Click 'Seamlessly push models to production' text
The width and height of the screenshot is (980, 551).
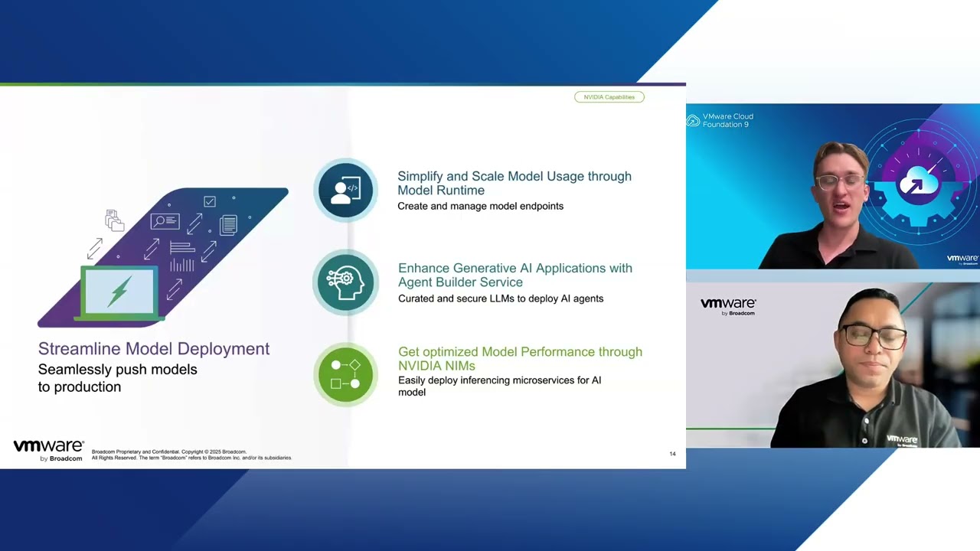tap(118, 378)
